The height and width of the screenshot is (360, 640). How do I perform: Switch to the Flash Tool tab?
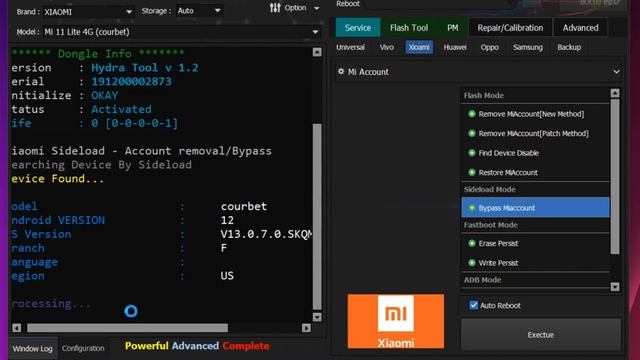pos(409,28)
